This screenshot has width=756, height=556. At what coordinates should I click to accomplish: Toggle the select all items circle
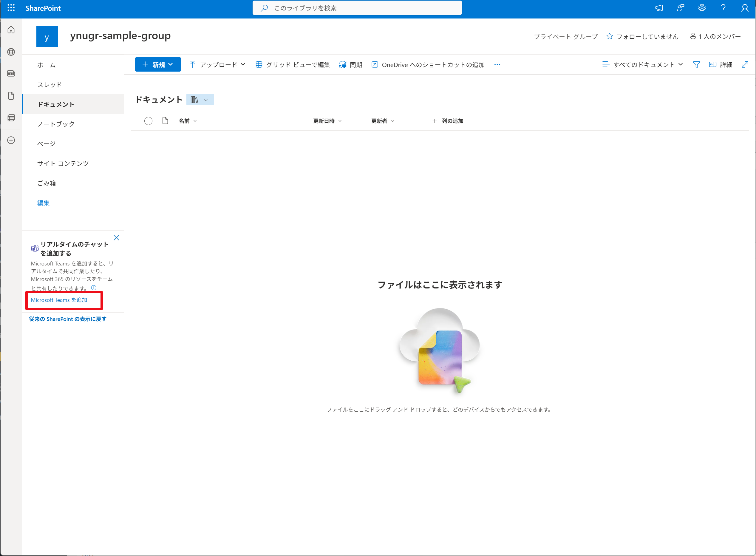(x=149, y=121)
